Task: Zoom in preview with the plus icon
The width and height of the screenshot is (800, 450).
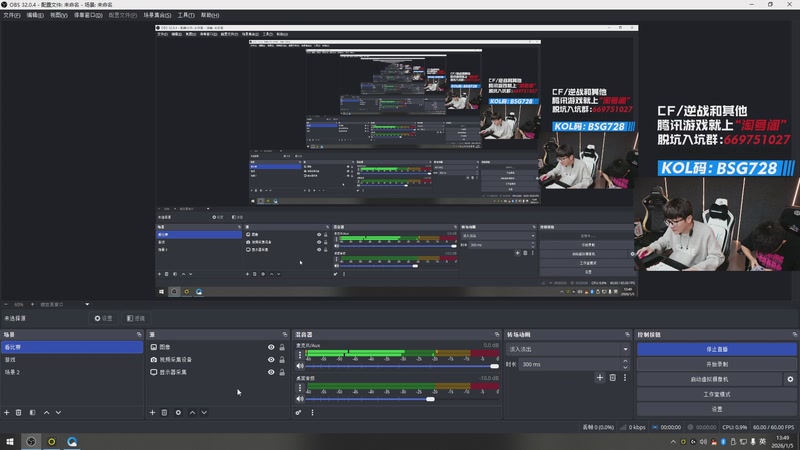Action: (32, 304)
